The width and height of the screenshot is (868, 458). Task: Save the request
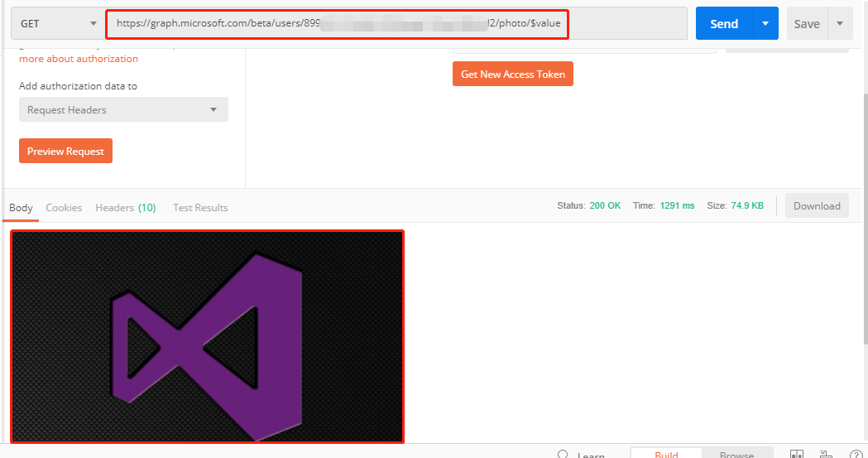tap(807, 24)
